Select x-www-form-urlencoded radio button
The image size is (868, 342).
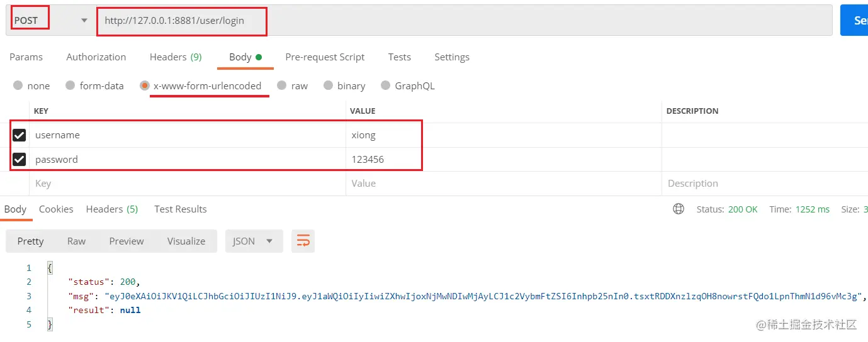pyautogui.click(x=145, y=85)
